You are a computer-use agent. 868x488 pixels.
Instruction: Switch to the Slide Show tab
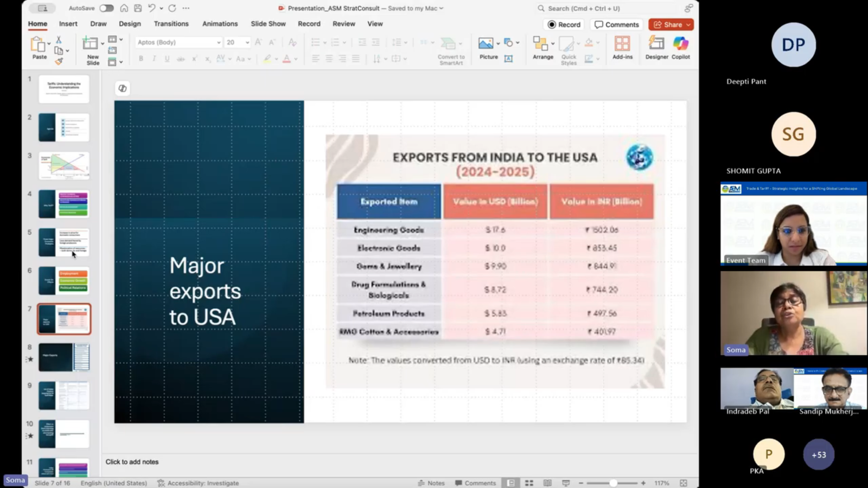268,24
